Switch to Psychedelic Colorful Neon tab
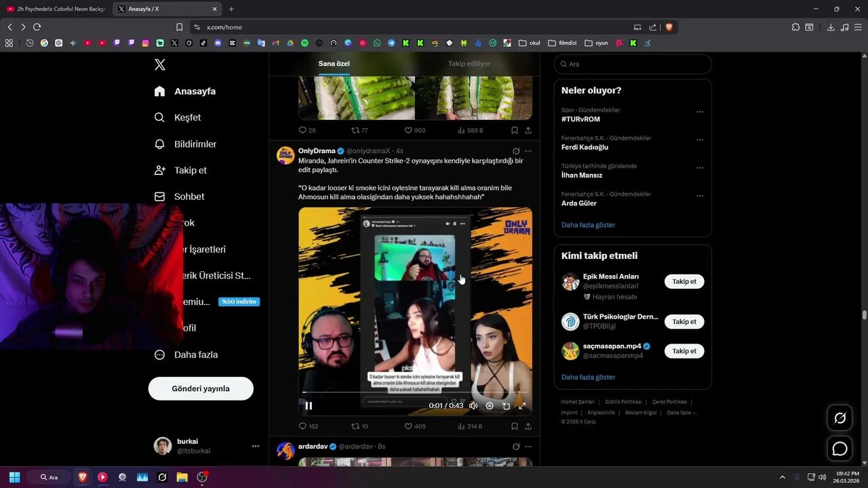The width and height of the screenshot is (868, 488). (x=55, y=9)
